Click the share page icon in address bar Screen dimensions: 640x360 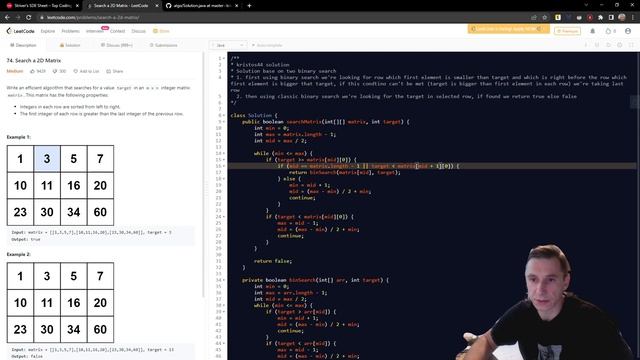tap(533, 18)
